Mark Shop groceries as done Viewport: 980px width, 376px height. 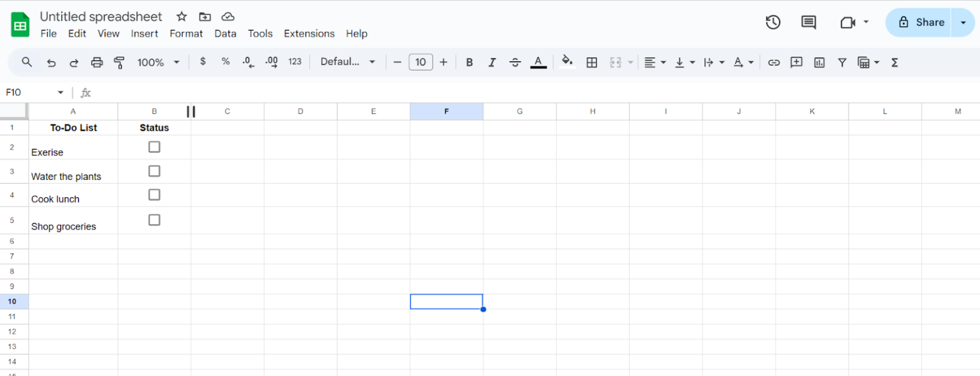154,220
